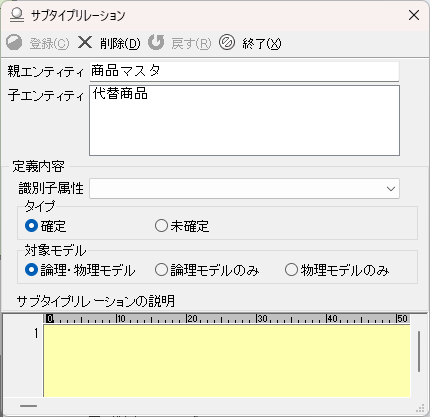The width and height of the screenshot is (430, 417).
Task: Select the 物理モデルのみ radio option
Action: [x=291, y=270]
